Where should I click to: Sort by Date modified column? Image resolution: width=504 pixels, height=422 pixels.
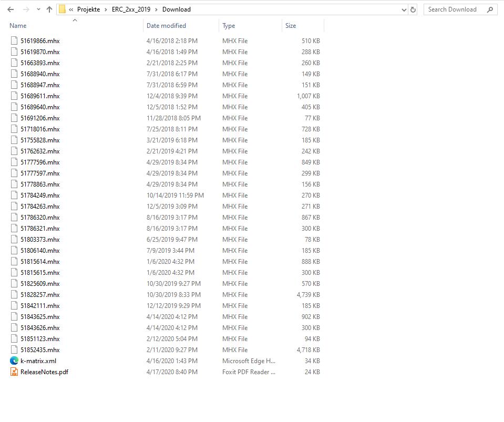point(166,26)
